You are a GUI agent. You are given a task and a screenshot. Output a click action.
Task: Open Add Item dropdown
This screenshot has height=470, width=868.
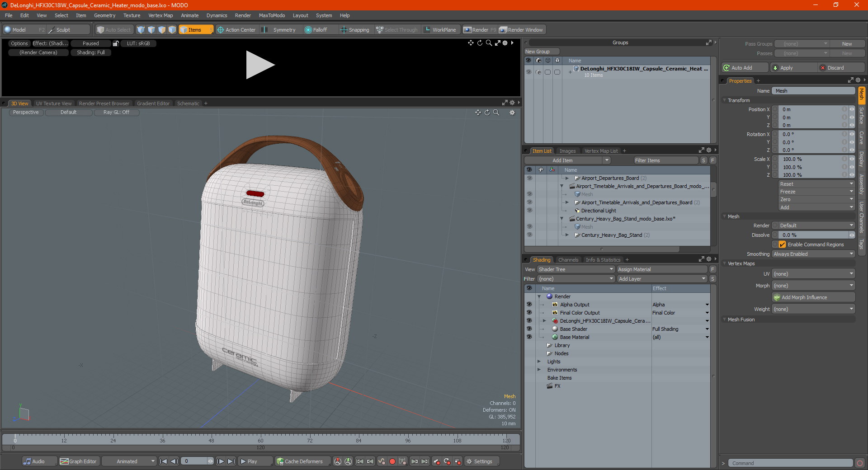pyautogui.click(x=568, y=160)
